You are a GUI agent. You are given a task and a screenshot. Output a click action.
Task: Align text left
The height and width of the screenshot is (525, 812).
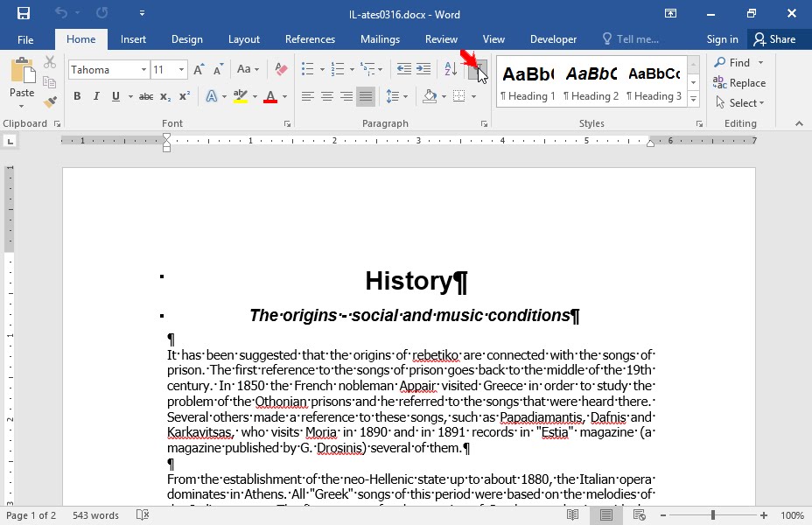308,96
